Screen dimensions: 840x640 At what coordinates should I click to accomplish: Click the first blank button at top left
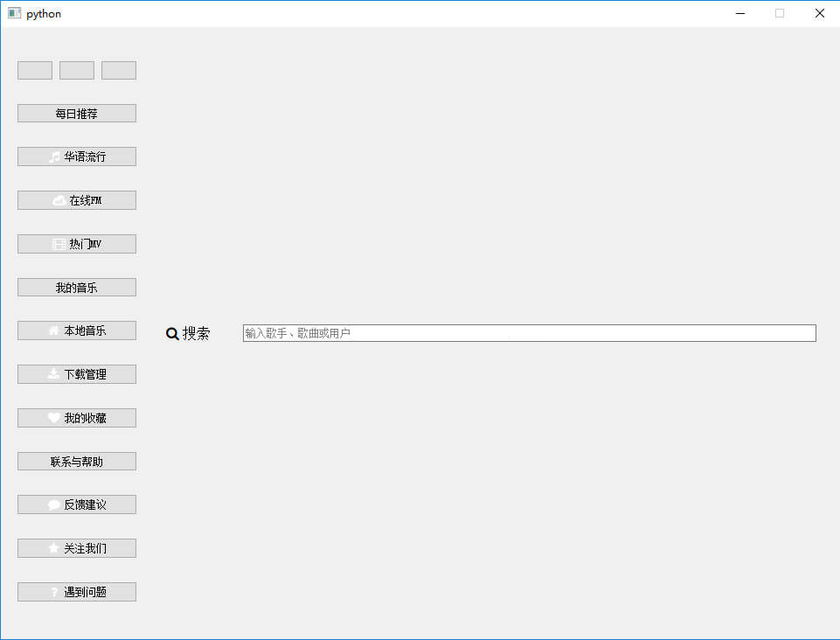[35, 70]
